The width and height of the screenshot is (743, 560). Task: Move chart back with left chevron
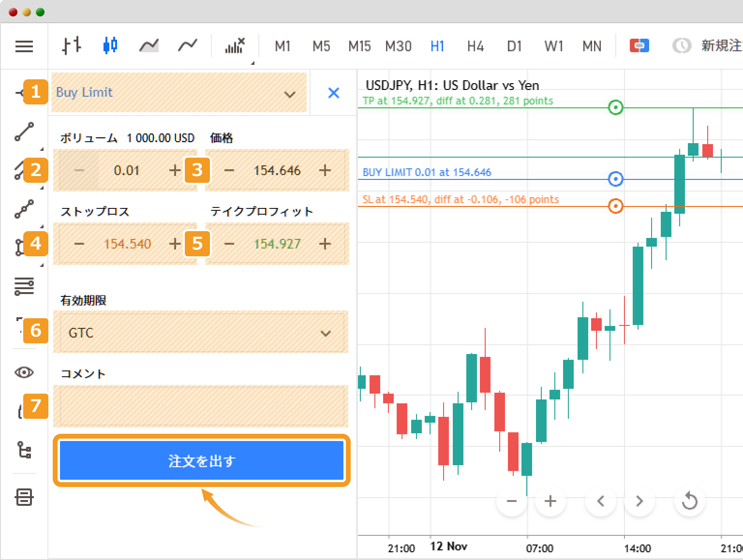tap(601, 501)
